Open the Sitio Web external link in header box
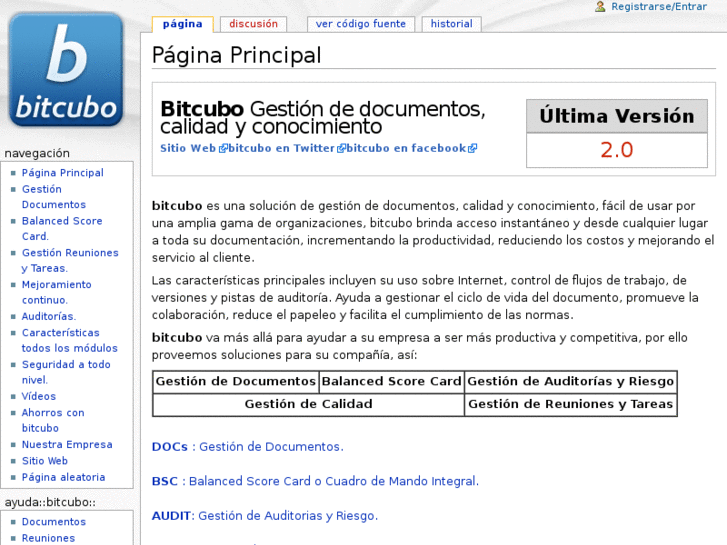 click(x=193, y=148)
